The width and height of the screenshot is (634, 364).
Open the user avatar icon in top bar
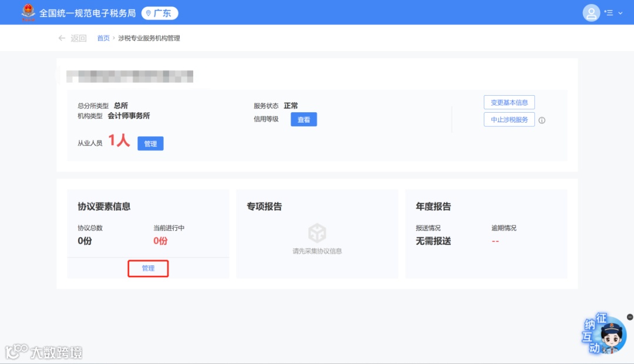591,12
